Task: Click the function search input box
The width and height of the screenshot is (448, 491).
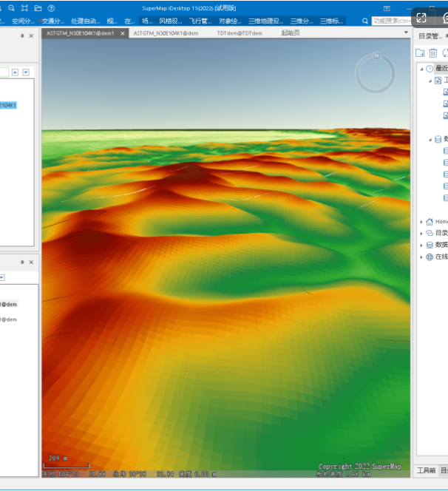Action: 392,21
